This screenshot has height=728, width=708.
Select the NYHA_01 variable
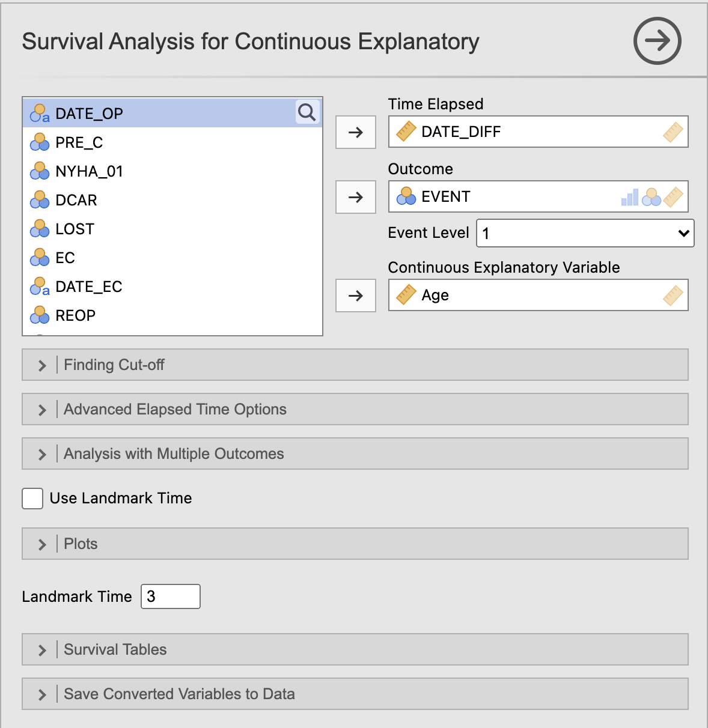(x=172, y=171)
